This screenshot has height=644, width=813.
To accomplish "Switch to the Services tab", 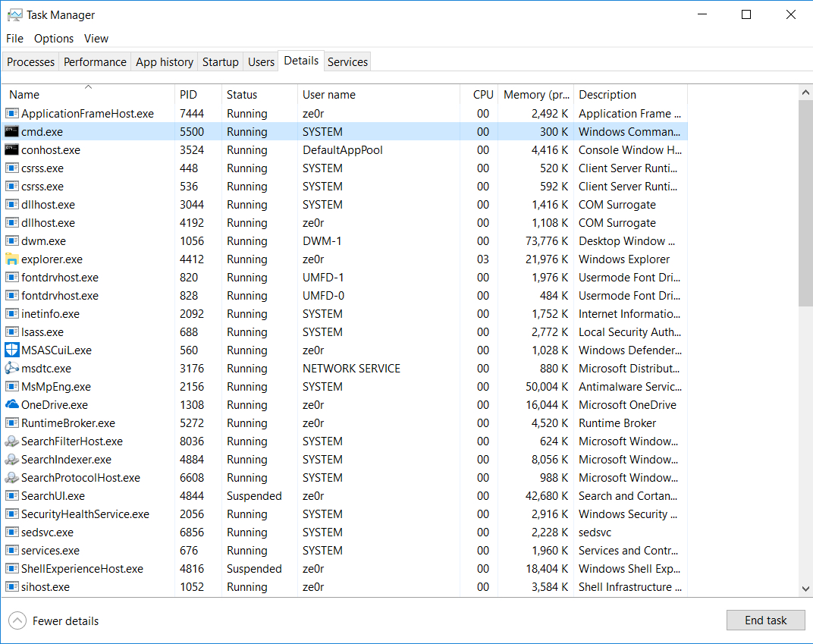I will [347, 61].
